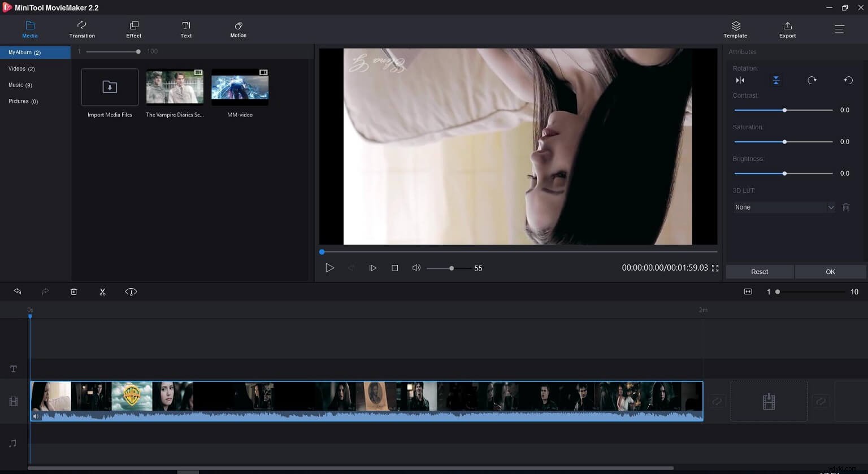This screenshot has height=474, width=868.
Task: Split the clip with the scissors tool
Action: pyautogui.click(x=102, y=292)
